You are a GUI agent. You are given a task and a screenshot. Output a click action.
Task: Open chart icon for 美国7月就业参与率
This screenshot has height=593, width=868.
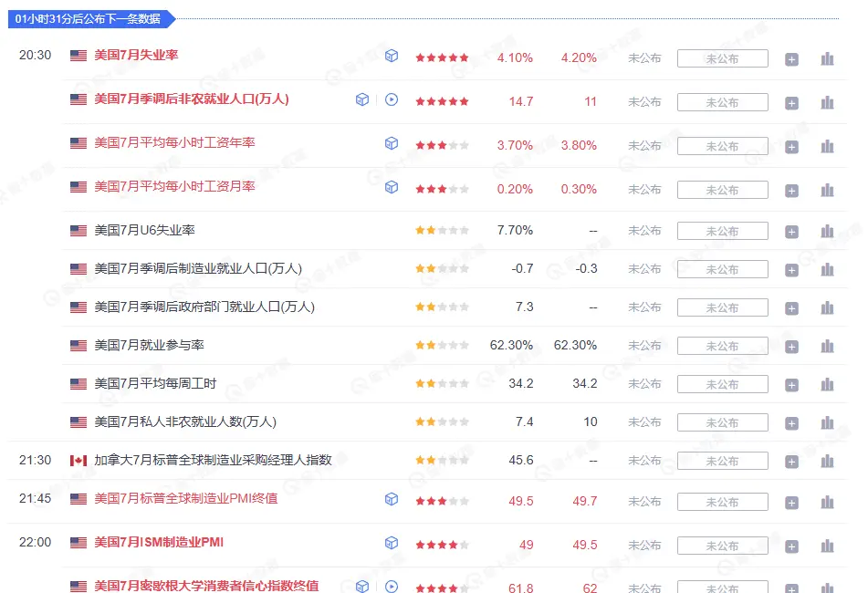coord(827,347)
